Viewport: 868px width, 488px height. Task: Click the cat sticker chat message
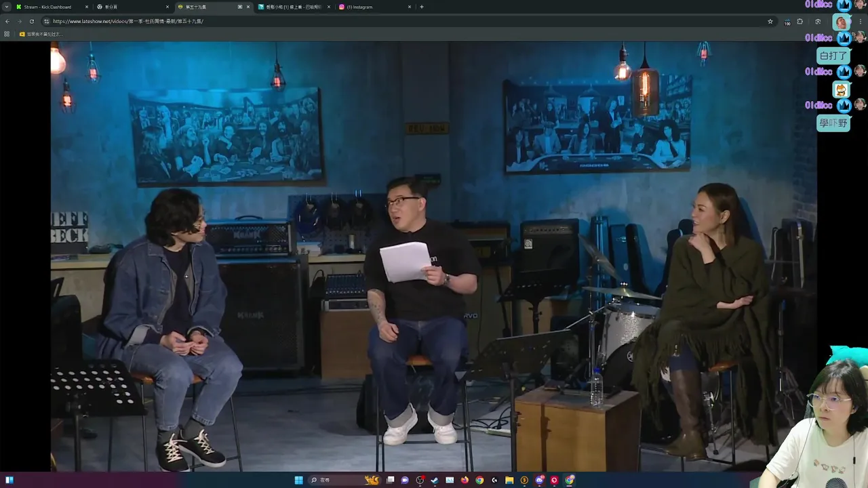pyautogui.click(x=841, y=89)
